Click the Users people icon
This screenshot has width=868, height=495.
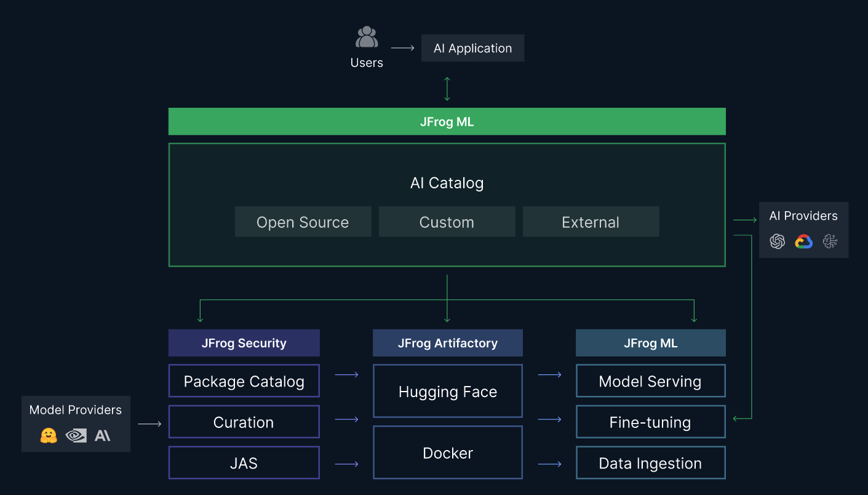[367, 37]
